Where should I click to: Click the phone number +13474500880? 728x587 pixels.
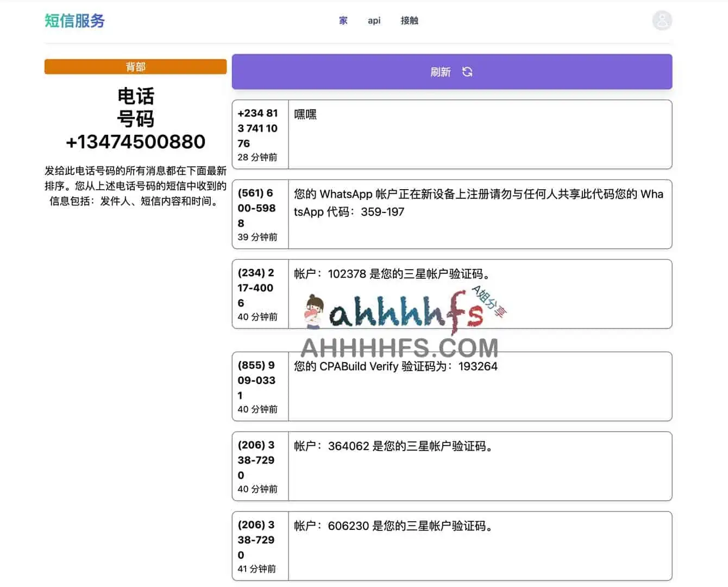coord(135,141)
